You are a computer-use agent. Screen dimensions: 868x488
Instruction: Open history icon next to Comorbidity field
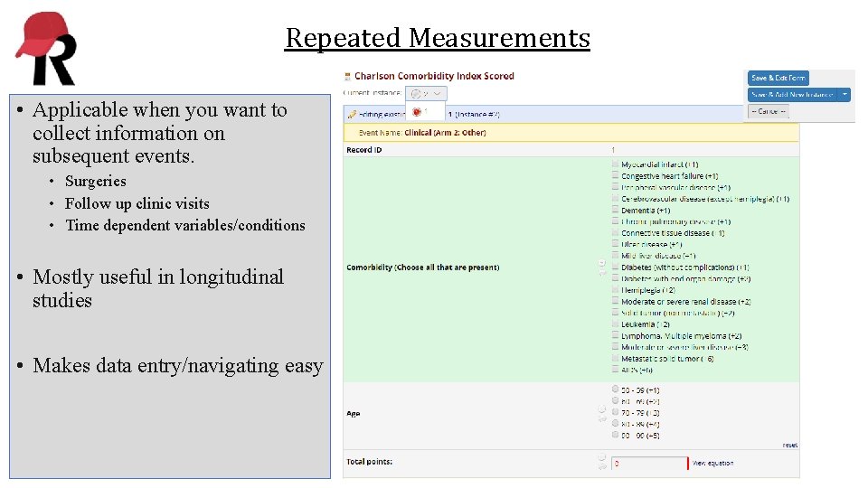[x=602, y=263]
